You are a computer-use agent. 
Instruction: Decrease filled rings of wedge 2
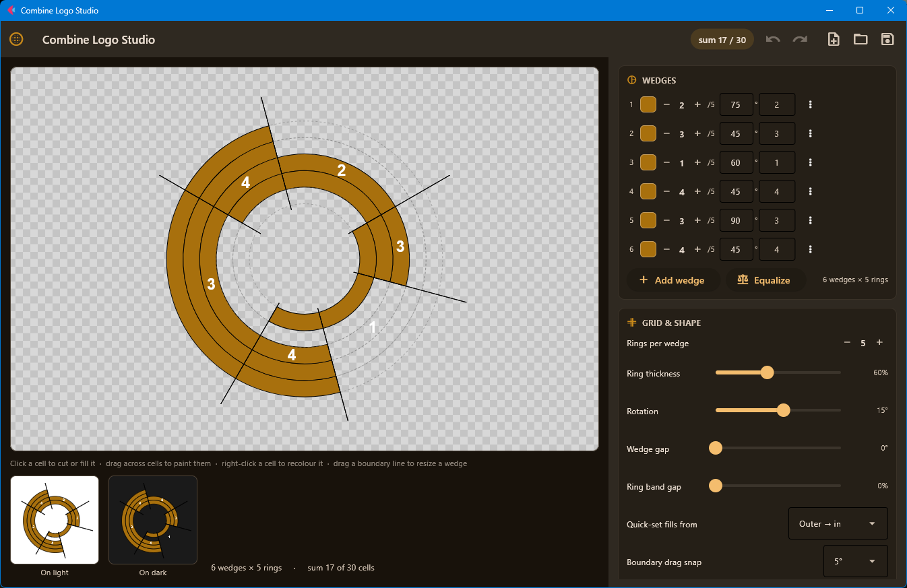click(x=666, y=133)
